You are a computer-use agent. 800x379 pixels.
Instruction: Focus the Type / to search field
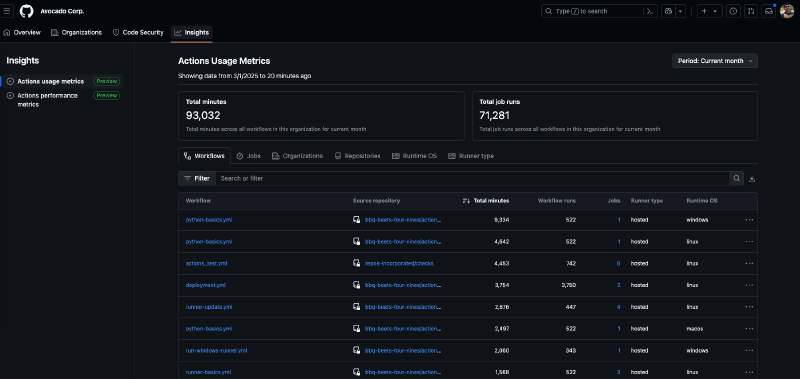[x=593, y=11]
